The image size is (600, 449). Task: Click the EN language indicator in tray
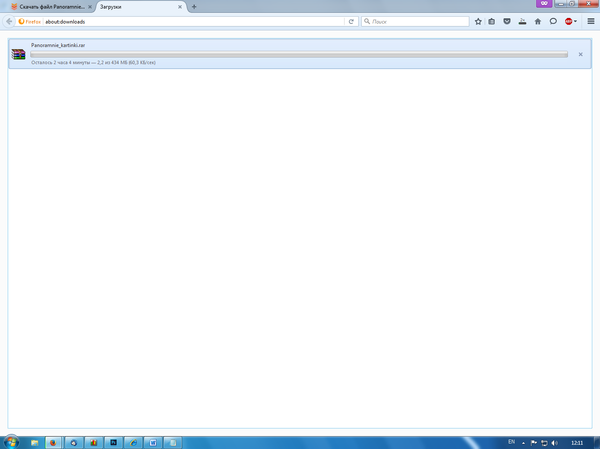click(x=511, y=441)
